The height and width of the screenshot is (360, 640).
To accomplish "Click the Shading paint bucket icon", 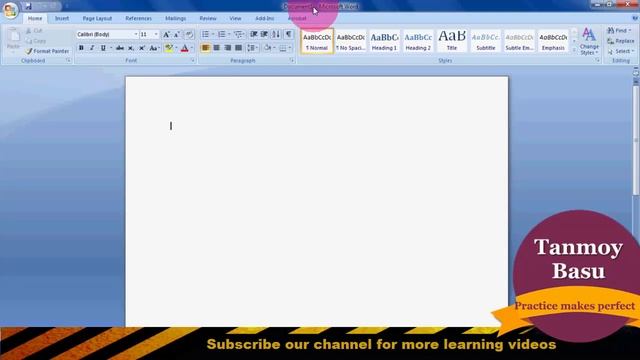I will [x=267, y=48].
